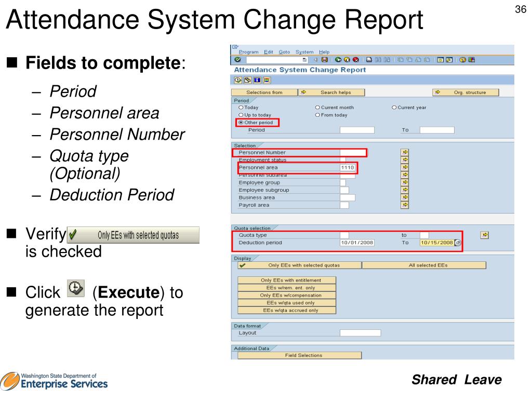Viewport: 532px width, 399px height.
Task: Click multiple selection arrow for Personnel Number
Action: (x=405, y=152)
